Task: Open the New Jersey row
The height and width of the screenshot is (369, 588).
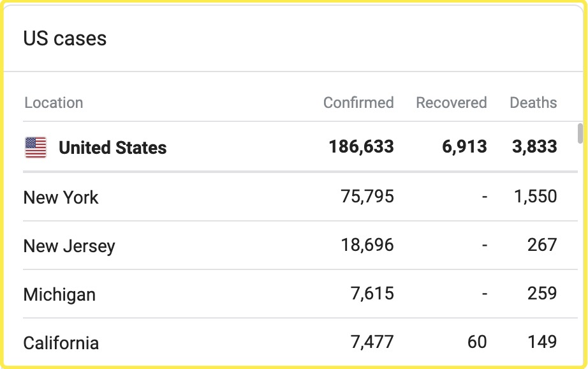Action: 70,246
